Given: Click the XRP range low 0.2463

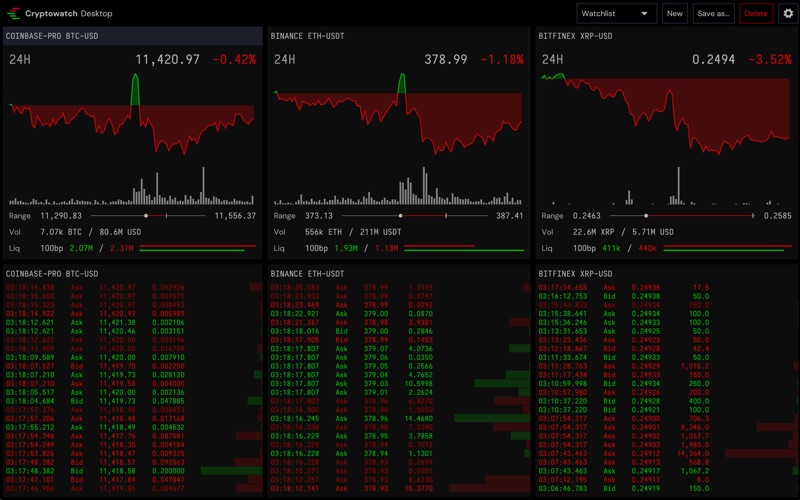Looking at the screenshot, I should pyautogui.click(x=587, y=216).
